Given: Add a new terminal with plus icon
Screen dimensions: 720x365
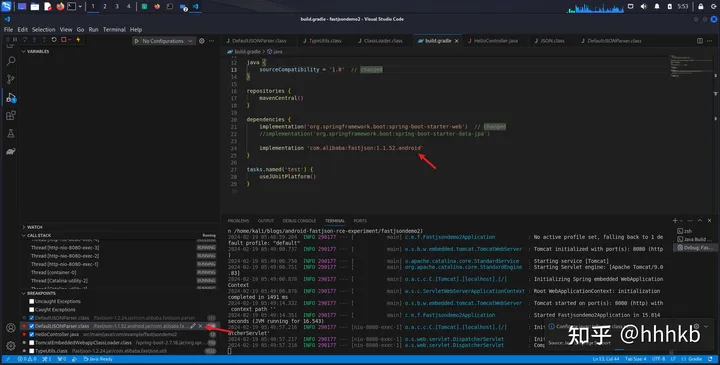Looking at the screenshot, I should (675, 221).
